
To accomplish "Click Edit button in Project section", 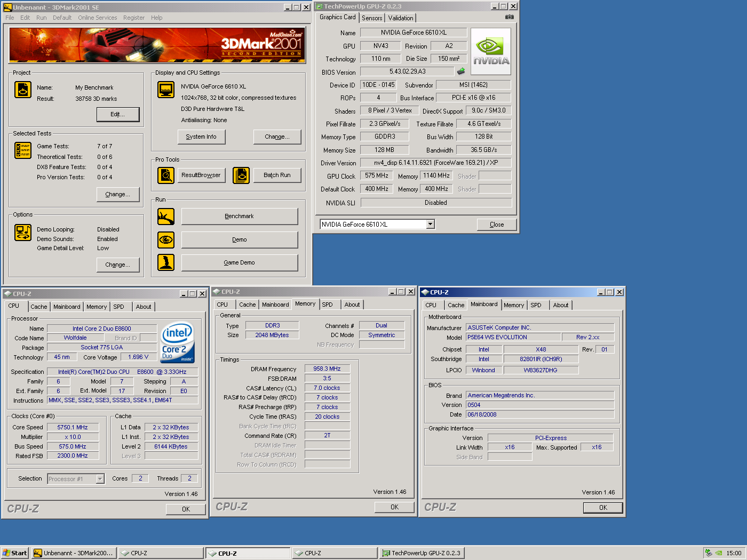I will (x=117, y=114).
